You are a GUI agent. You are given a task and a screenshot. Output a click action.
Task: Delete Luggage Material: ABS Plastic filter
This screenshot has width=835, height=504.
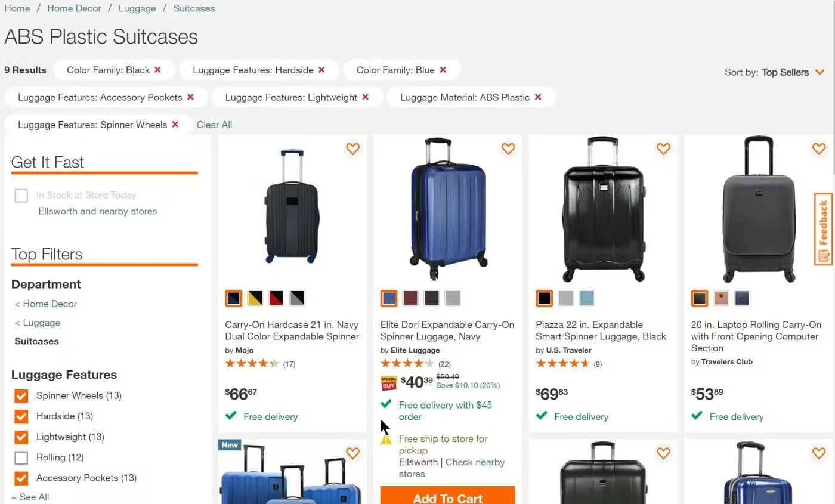[x=537, y=97]
